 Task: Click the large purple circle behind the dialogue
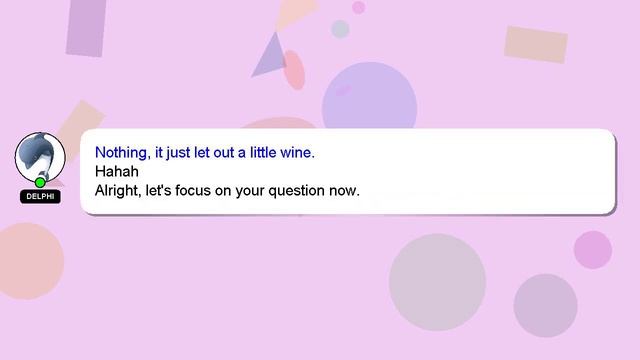click(369, 96)
